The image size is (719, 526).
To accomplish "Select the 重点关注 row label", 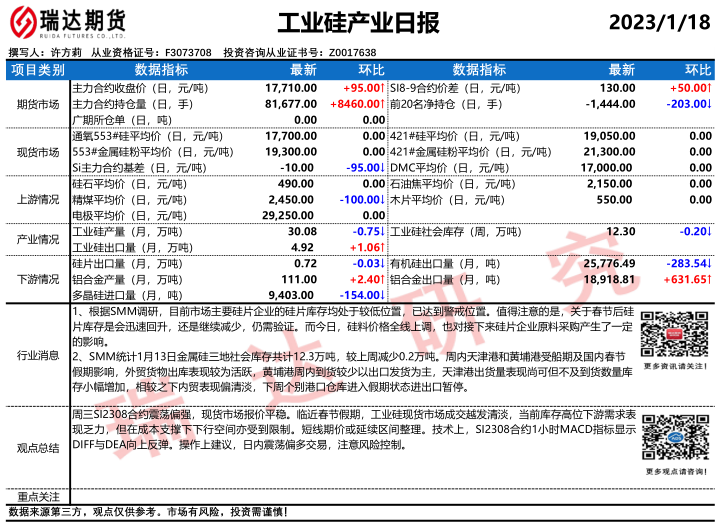I will coord(37,496).
